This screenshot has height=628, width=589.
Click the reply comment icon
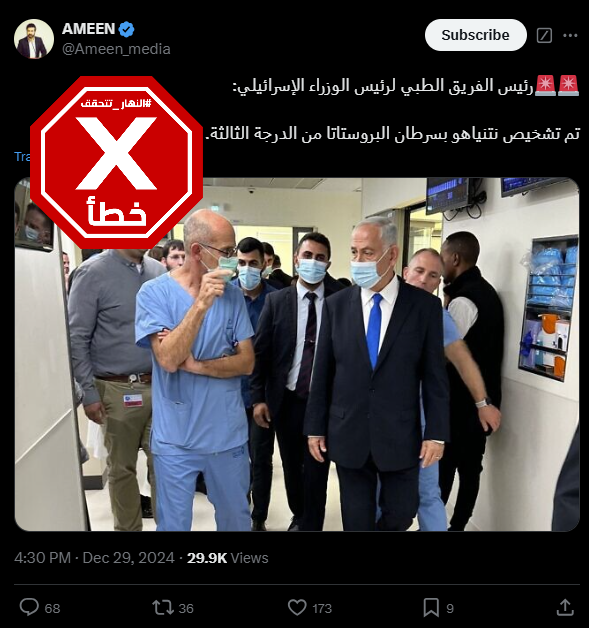click(x=29, y=607)
